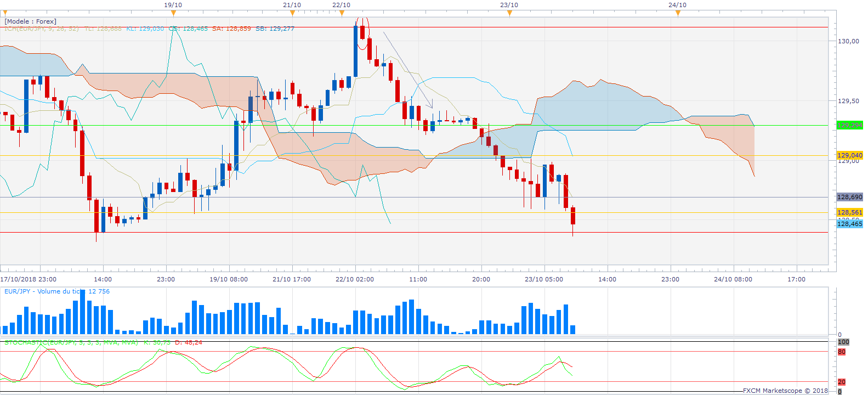
Task: Click the orange day marker under 24/10
Action: tap(678, 13)
